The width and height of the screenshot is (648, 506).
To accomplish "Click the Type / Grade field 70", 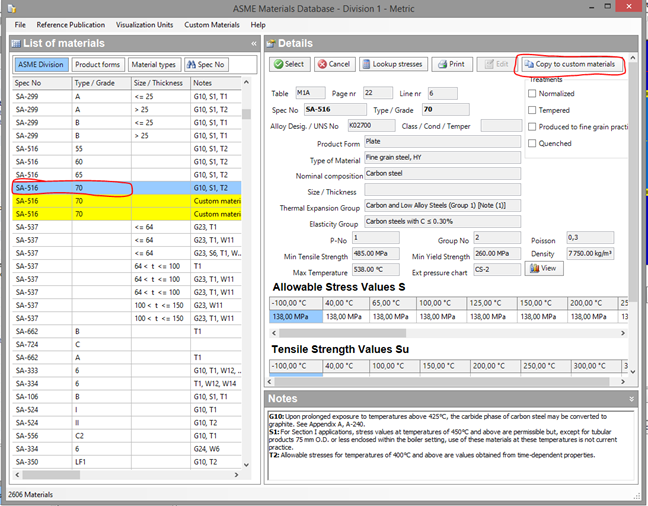I will pos(446,110).
